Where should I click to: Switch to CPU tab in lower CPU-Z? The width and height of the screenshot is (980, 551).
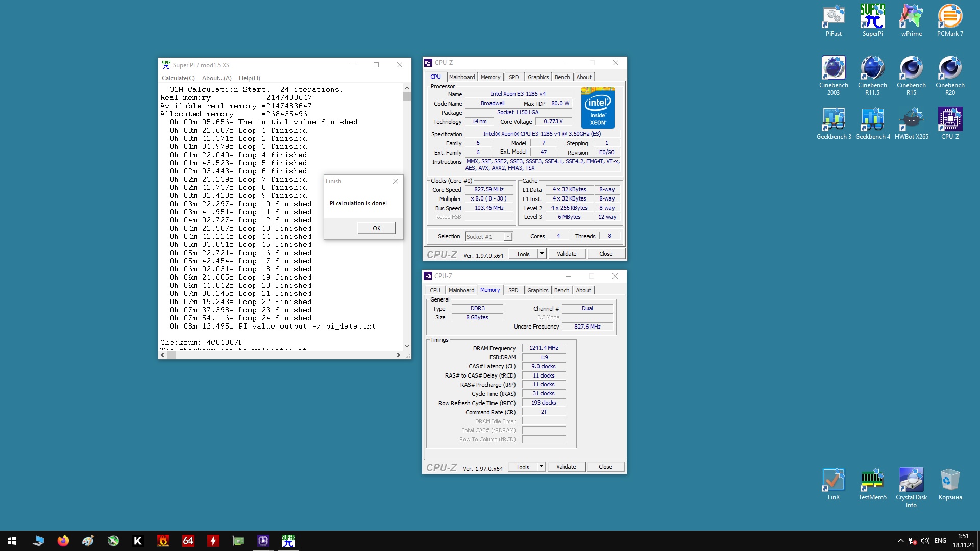click(x=435, y=290)
